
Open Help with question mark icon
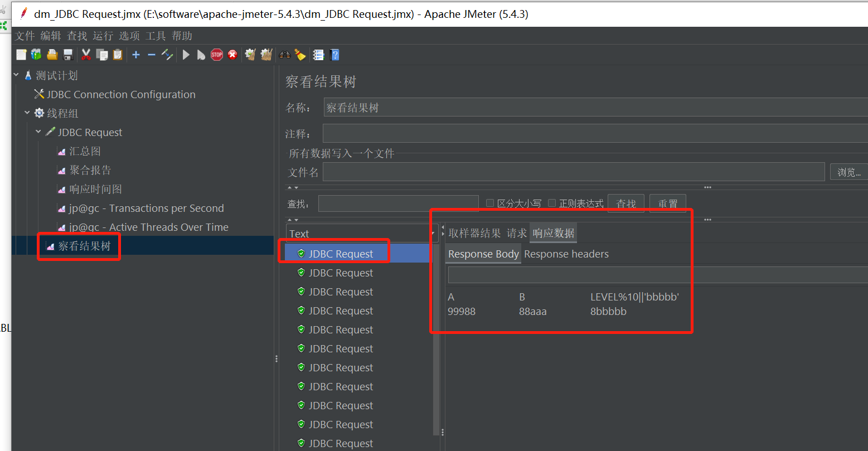[334, 55]
